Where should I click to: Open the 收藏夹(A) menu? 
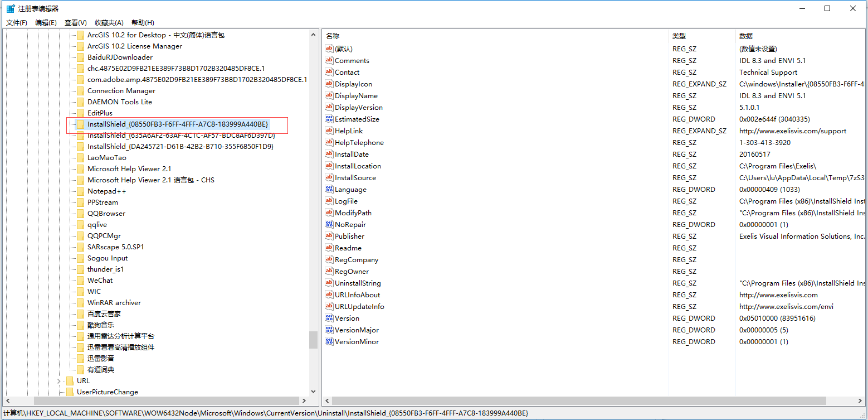pos(109,22)
